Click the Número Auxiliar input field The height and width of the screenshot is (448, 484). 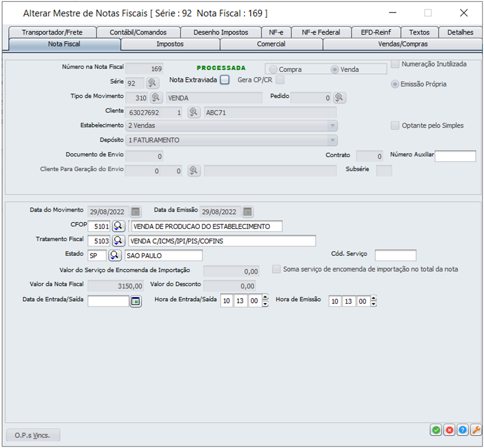point(455,156)
